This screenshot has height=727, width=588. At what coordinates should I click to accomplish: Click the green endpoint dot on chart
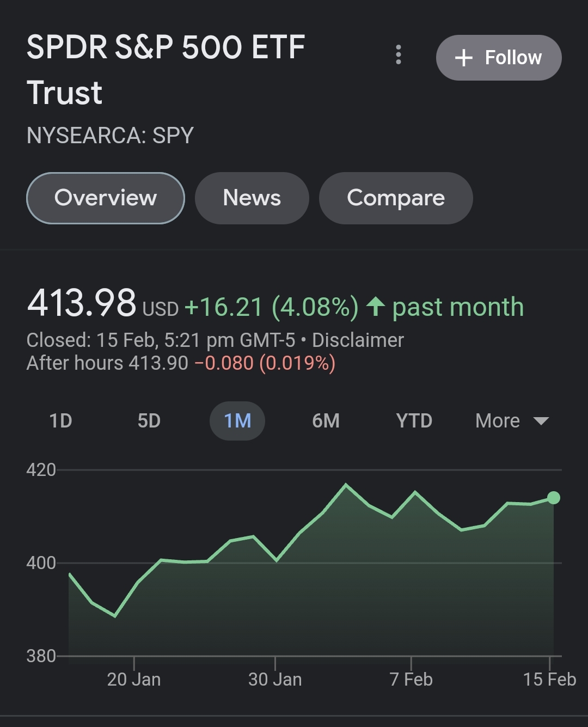[554, 498]
